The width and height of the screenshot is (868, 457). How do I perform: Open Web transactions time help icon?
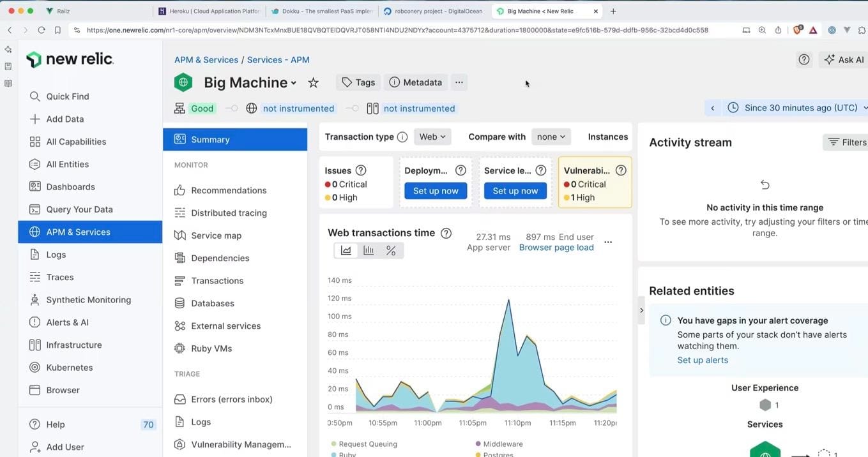(446, 233)
